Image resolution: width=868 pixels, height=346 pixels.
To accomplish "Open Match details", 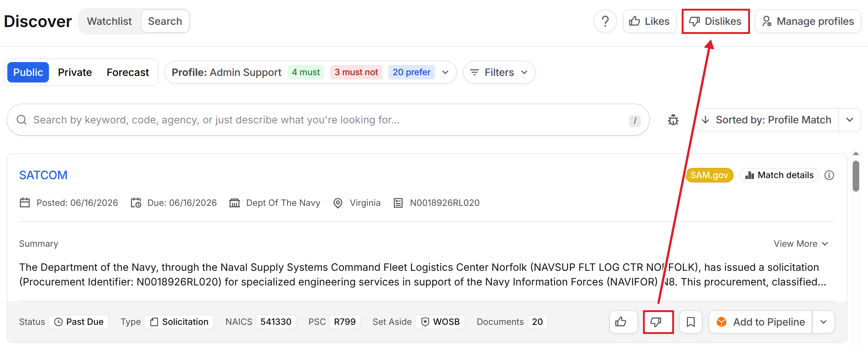I will pyautogui.click(x=779, y=175).
